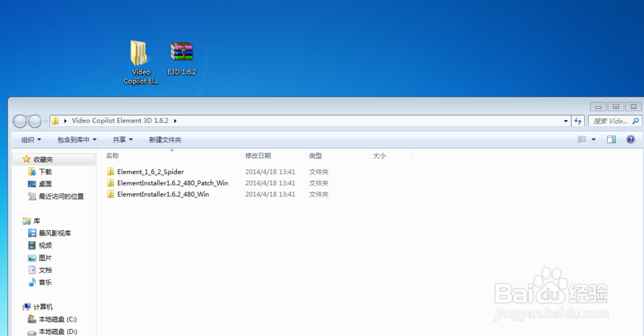Click the 文档 document icon

pyautogui.click(x=32, y=270)
